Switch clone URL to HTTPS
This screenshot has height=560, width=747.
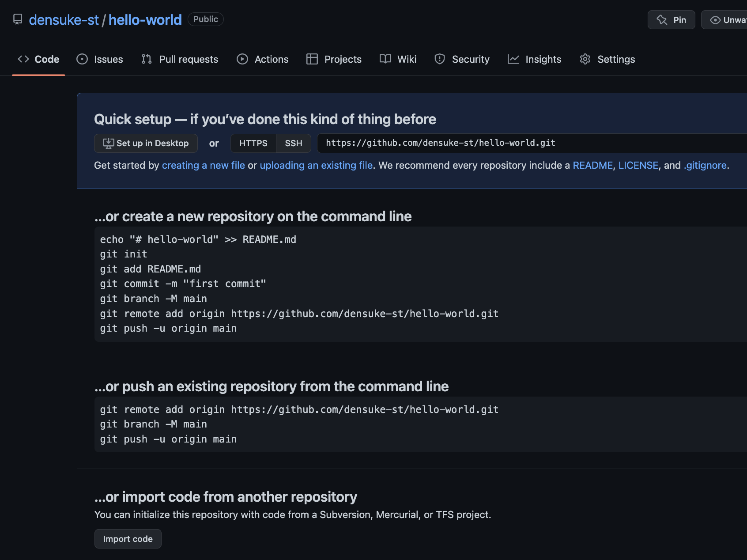point(253,143)
